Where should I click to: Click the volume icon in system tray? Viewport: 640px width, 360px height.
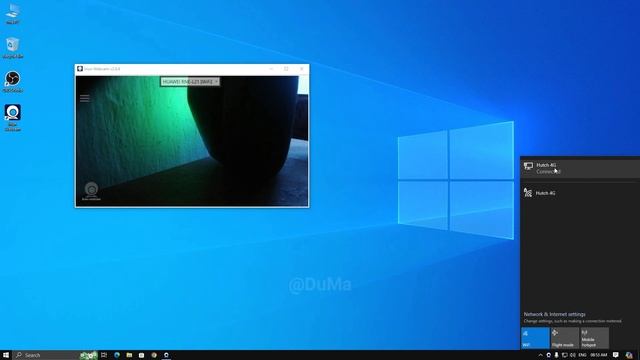(x=573, y=356)
